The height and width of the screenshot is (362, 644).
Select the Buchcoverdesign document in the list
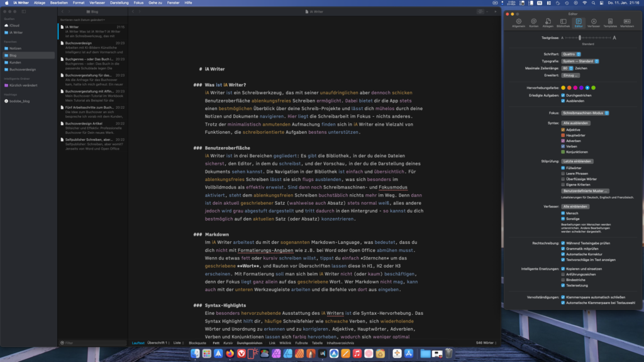coord(93,48)
